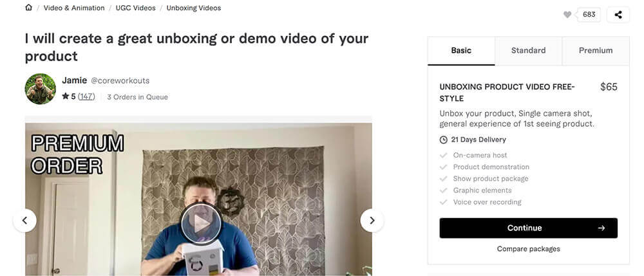Go to the home breadcrumb icon
644x276 pixels.
point(28,7)
